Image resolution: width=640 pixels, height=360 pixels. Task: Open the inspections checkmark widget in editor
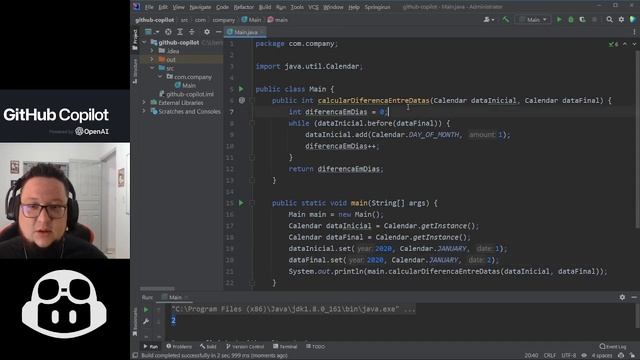[x=613, y=44]
